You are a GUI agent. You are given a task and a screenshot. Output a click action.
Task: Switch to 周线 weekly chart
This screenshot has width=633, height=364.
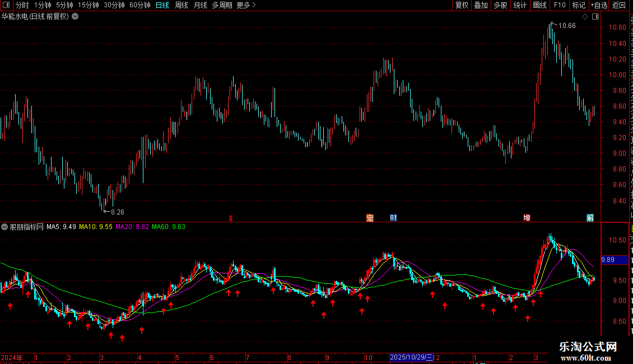point(181,5)
